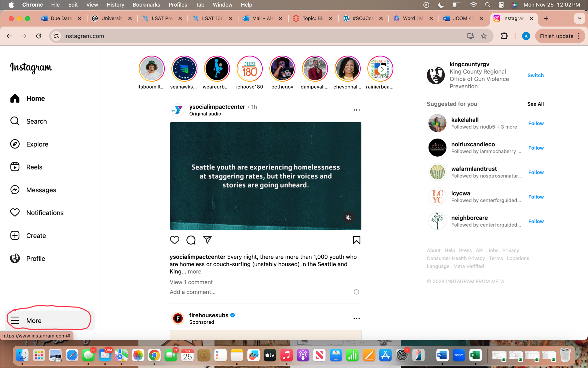
Task: Expand the caption with the more link
Action: point(194,272)
